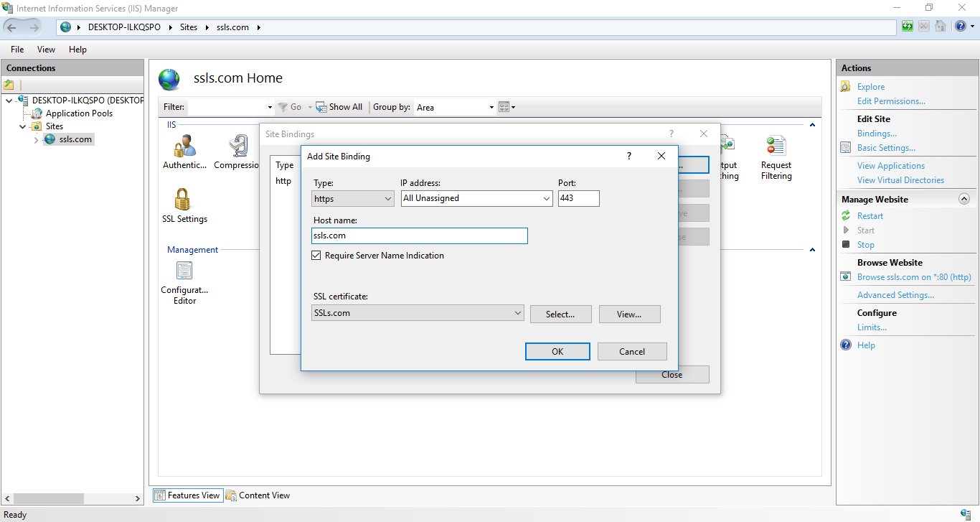
Task: Click OK in Add Site Binding
Action: [557, 351]
